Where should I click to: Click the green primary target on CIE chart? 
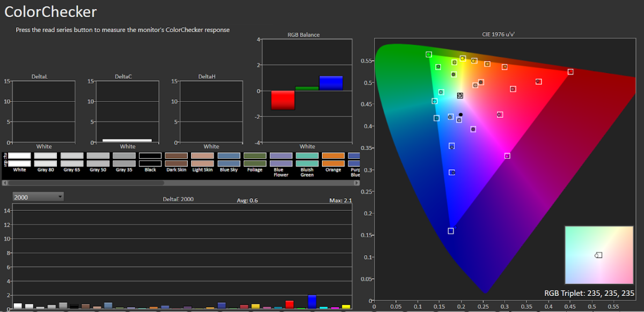(429, 55)
